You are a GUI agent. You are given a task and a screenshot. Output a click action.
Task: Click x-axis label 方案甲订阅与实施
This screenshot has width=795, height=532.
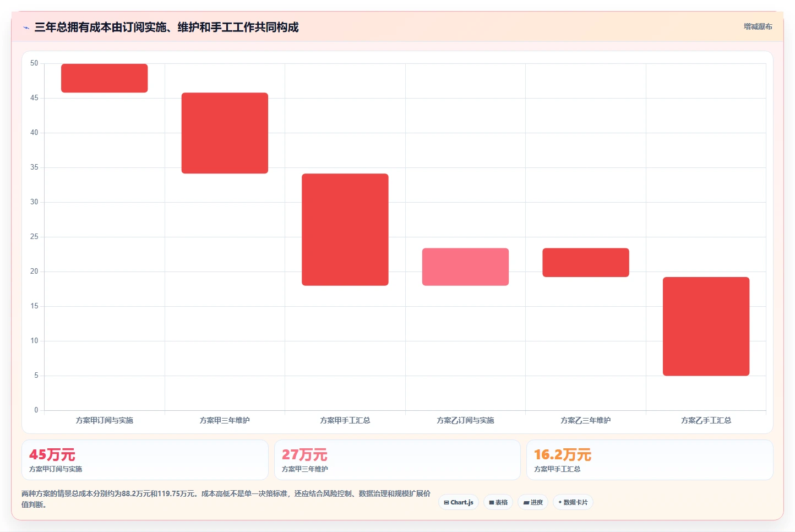pos(105,420)
